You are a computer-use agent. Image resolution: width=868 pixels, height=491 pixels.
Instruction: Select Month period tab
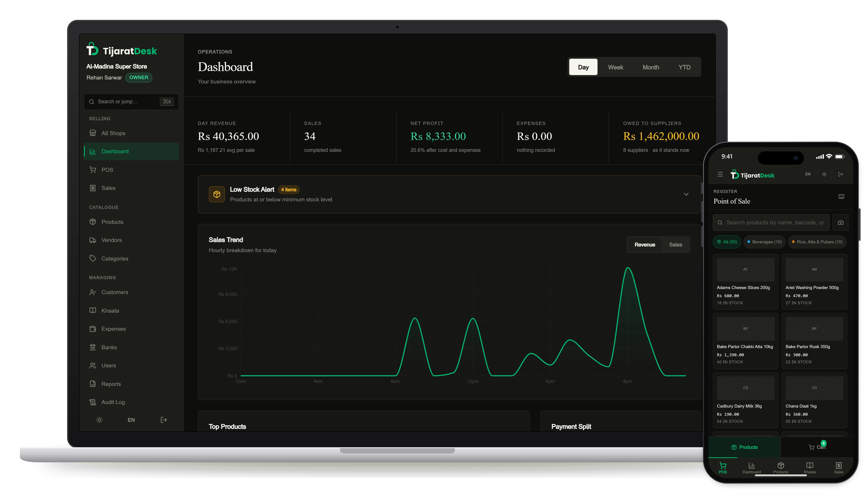[651, 67]
